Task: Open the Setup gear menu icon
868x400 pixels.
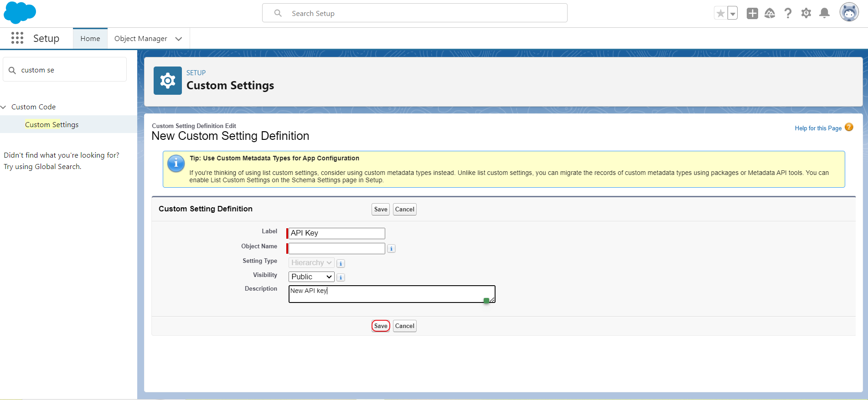Action: tap(806, 14)
